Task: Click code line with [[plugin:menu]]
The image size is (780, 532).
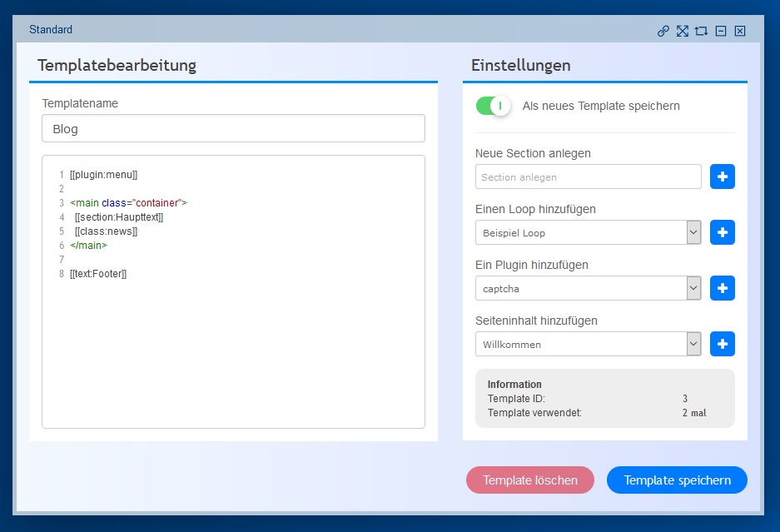Action: [104, 175]
